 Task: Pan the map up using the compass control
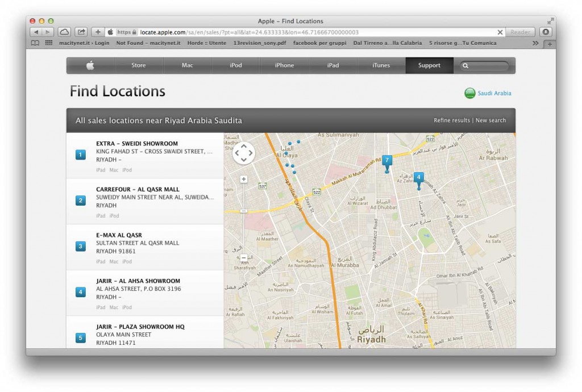[x=243, y=145]
